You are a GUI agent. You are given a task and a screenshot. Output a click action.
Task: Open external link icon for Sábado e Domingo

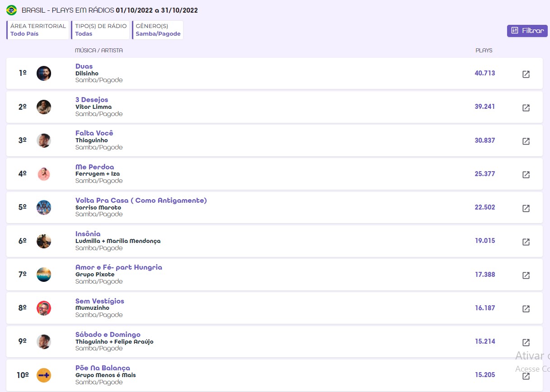(x=526, y=342)
